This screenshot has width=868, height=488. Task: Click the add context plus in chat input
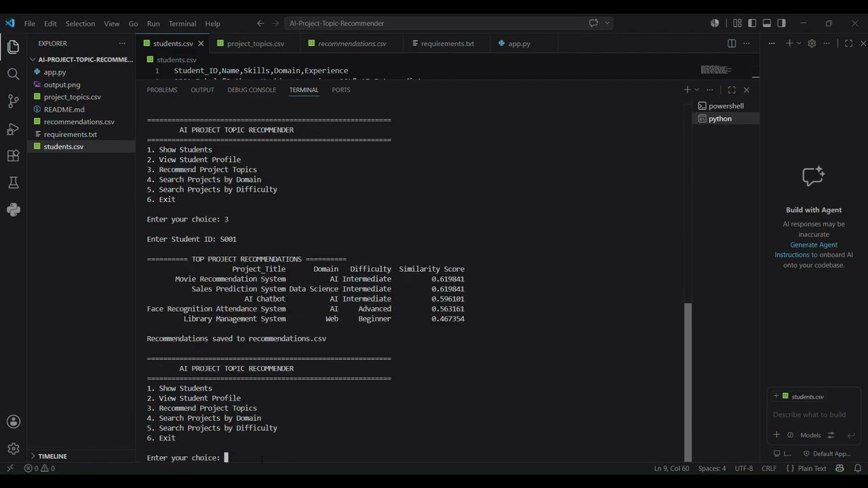[x=776, y=435]
